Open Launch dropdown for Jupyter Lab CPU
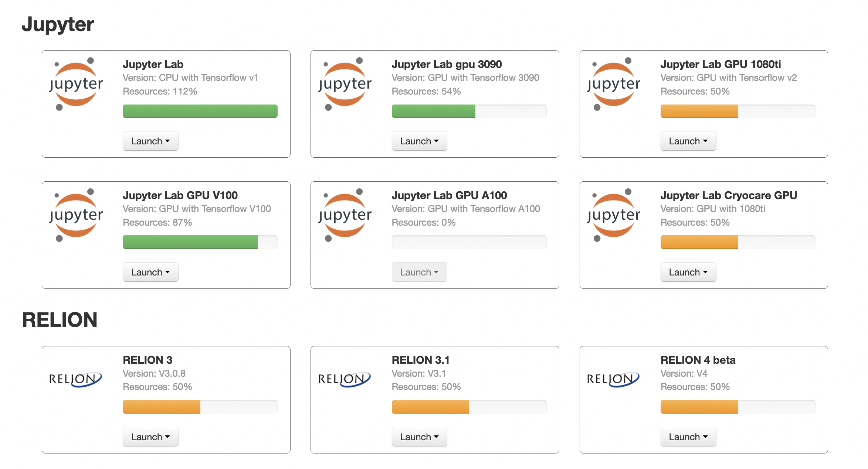This screenshot has height=469, width=868. coord(150,141)
